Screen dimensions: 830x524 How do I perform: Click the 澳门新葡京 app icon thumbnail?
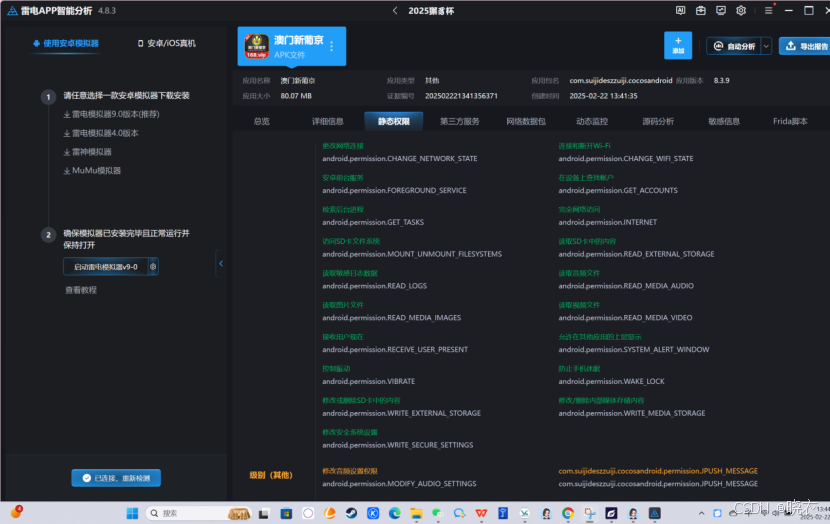tap(256, 47)
